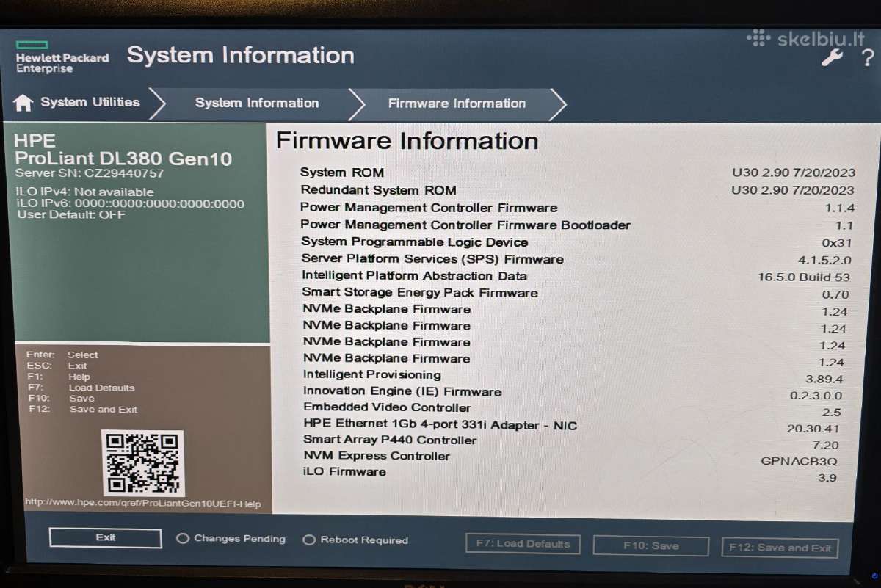Click the Exit button

coord(106,537)
